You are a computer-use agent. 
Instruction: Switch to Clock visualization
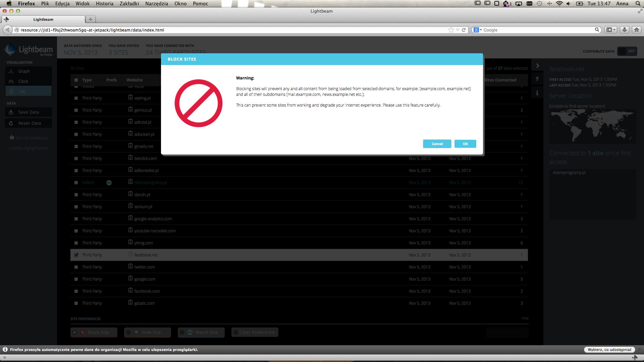(29, 81)
